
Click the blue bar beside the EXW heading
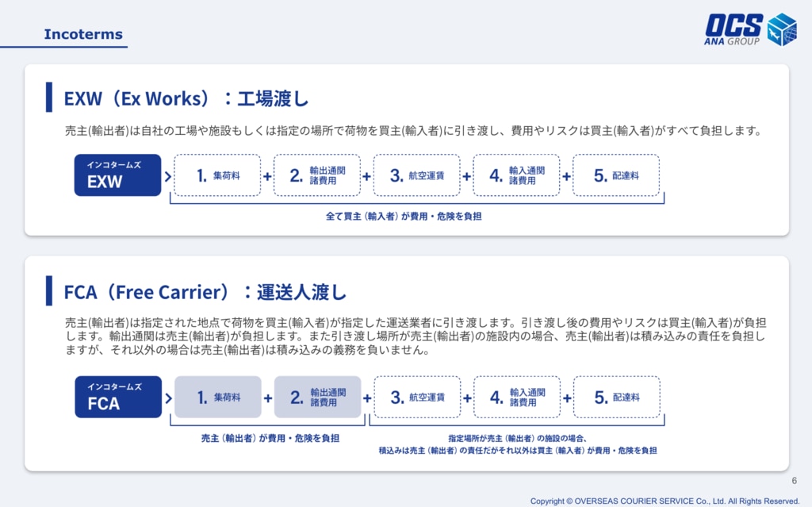coord(49,98)
